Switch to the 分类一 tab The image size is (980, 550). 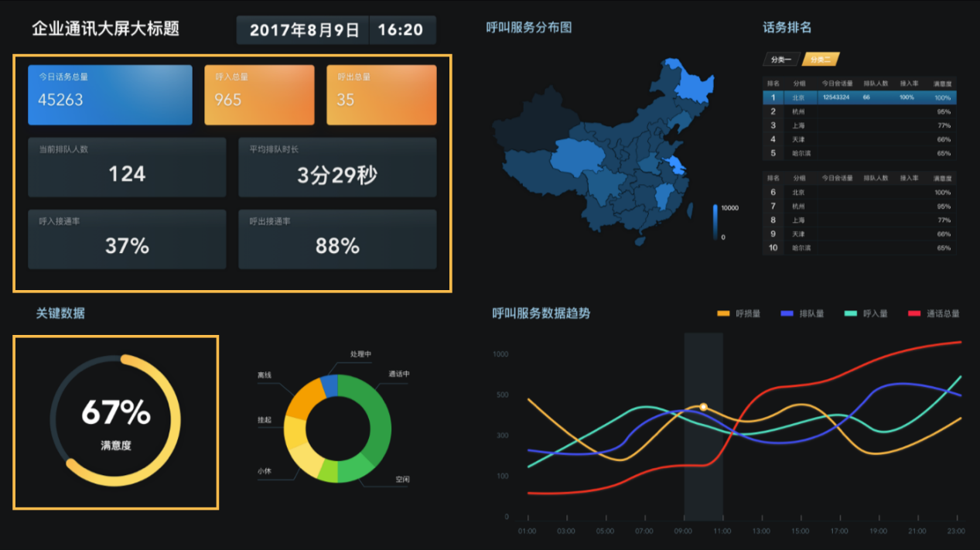781,60
